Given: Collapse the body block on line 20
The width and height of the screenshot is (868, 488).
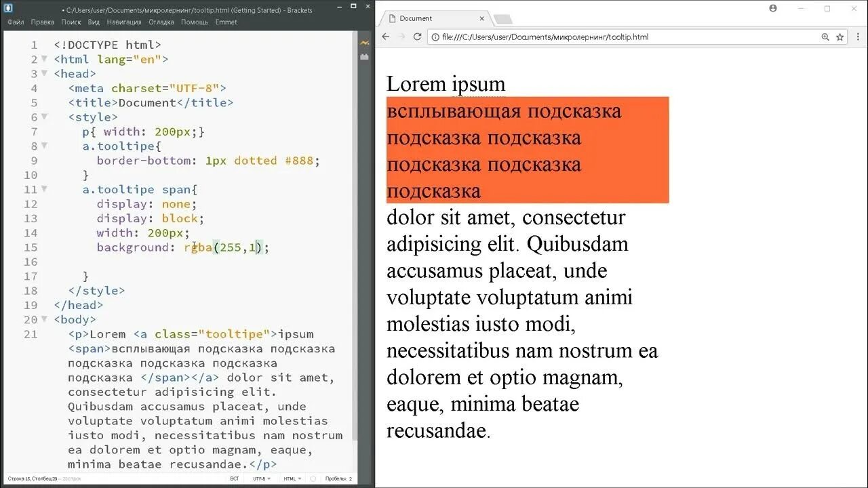Looking at the screenshot, I should 44,319.
